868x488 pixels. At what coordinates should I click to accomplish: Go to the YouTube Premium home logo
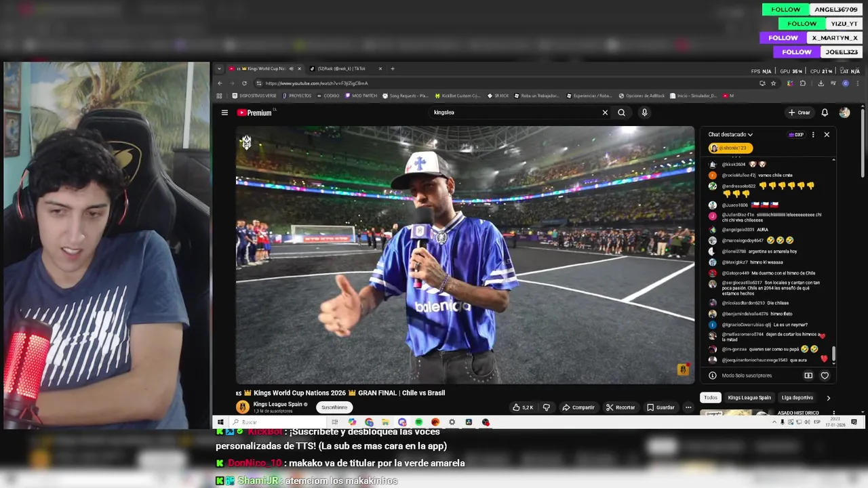pyautogui.click(x=254, y=113)
